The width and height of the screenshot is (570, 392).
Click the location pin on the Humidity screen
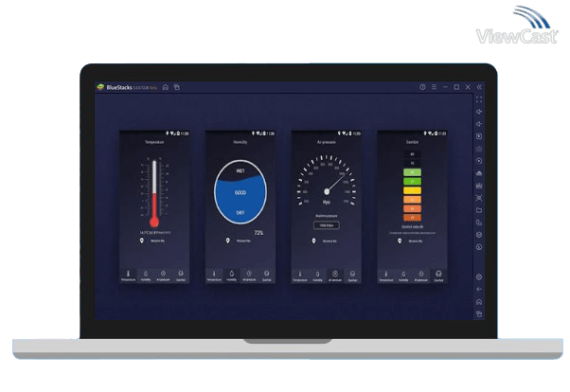click(227, 241)
